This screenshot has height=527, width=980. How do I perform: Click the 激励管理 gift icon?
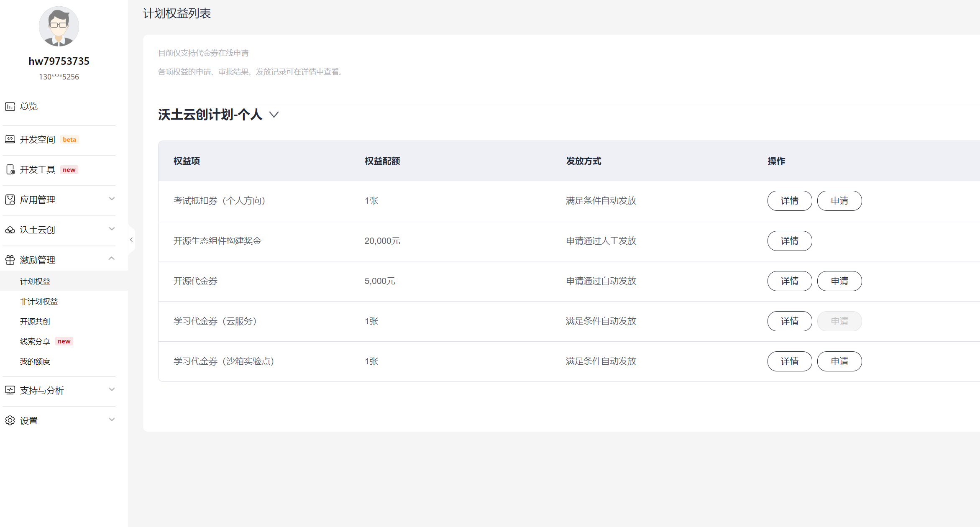tap(10, 260)
